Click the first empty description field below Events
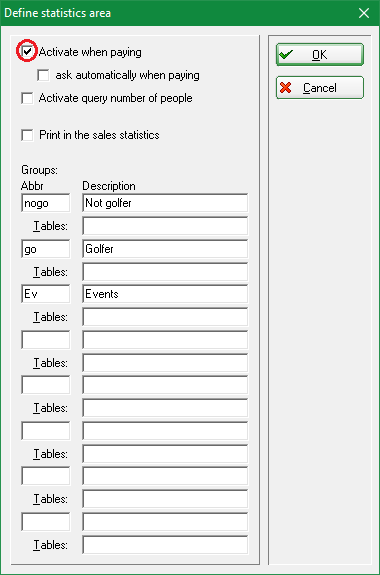This screenshot has width=380, height=575. pos(165,340)
